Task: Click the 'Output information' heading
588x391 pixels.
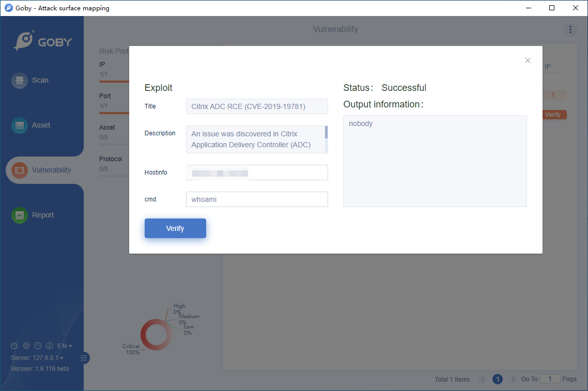Action: pyautogui.click(x=383, y=104)
